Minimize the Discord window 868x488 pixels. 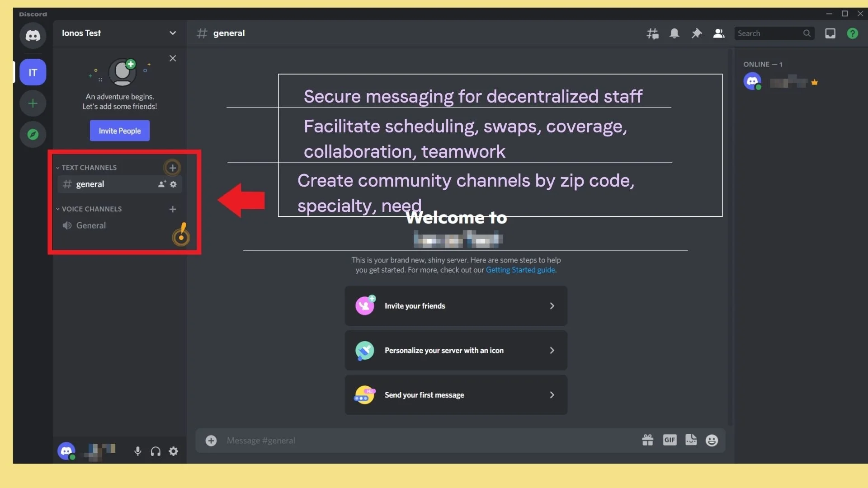pos(829,14)
